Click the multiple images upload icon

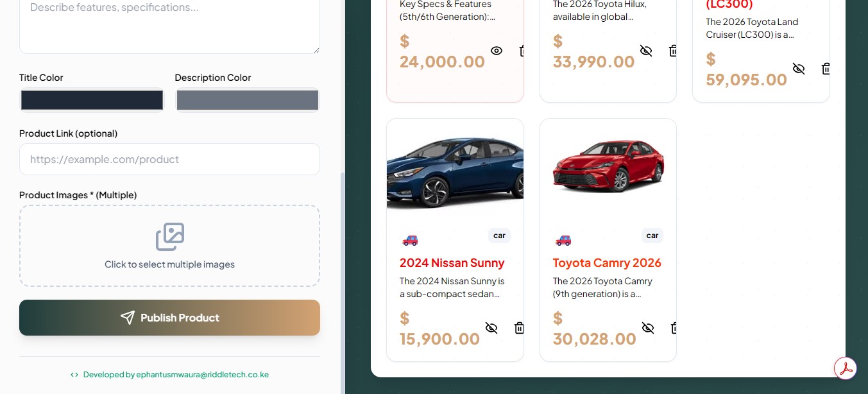(170, 237)
